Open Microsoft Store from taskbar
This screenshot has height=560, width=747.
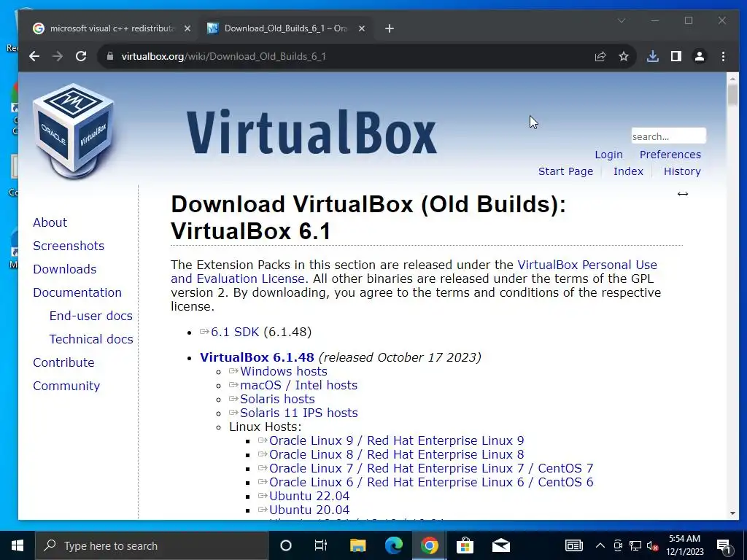(465, 545)
